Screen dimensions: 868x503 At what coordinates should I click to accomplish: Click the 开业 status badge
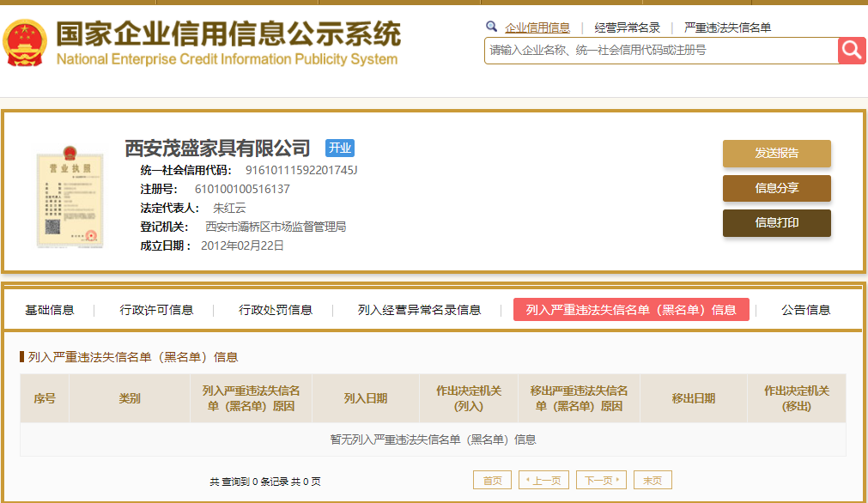coord(340,148)
